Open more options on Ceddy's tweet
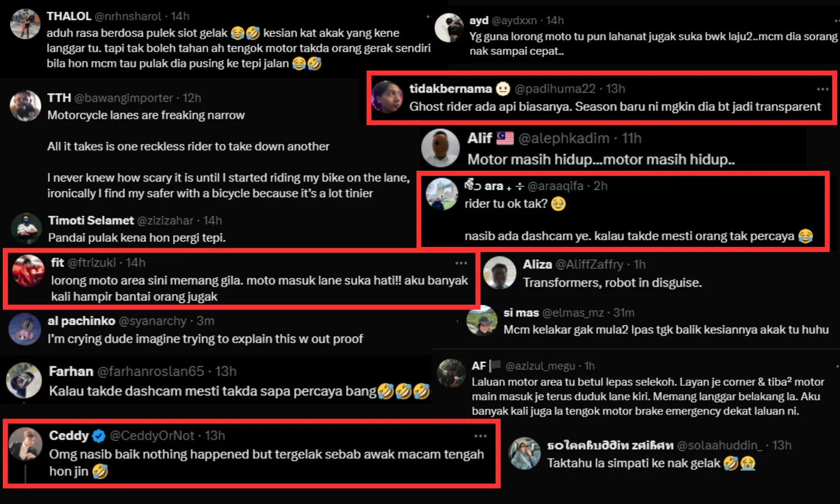840x504 pixels. (x=480, y=436)
